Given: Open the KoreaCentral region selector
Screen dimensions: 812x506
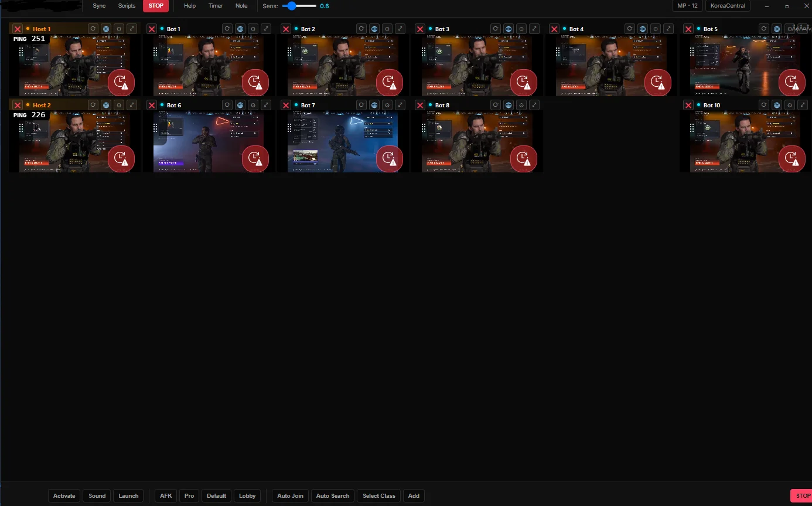Looking at the screenshot, I should (x=728, y=6).
